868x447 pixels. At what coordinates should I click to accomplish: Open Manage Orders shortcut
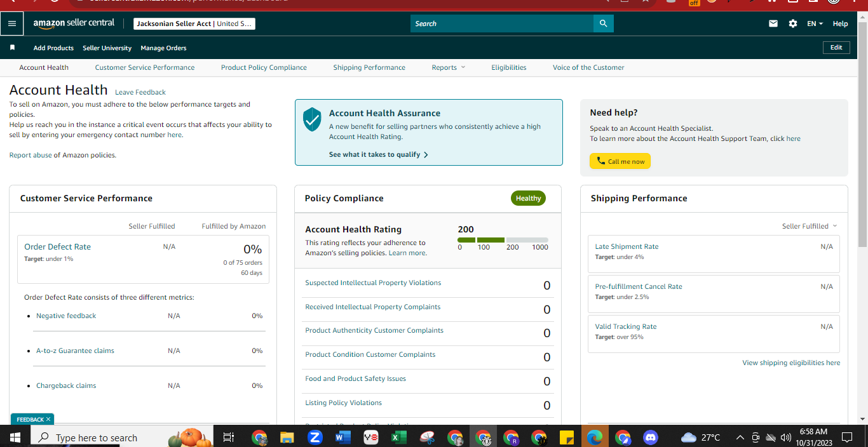(x=163, y=48)
